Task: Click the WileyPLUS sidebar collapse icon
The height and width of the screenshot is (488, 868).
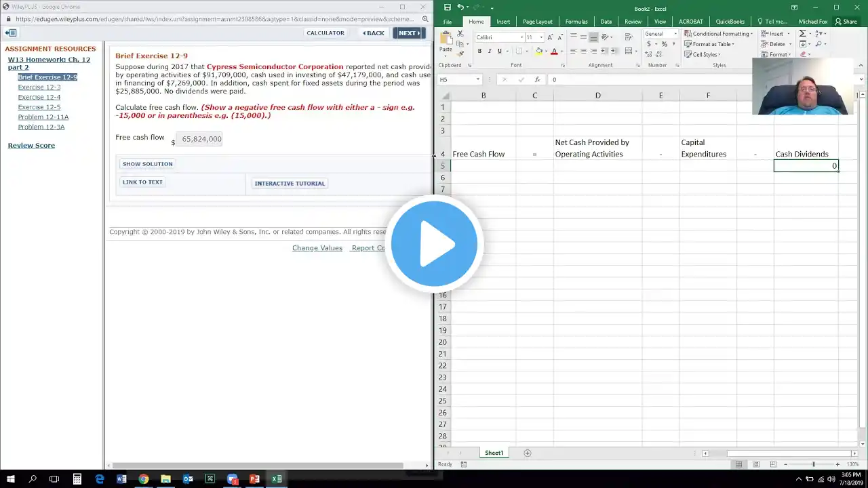Action: (11, 33)
